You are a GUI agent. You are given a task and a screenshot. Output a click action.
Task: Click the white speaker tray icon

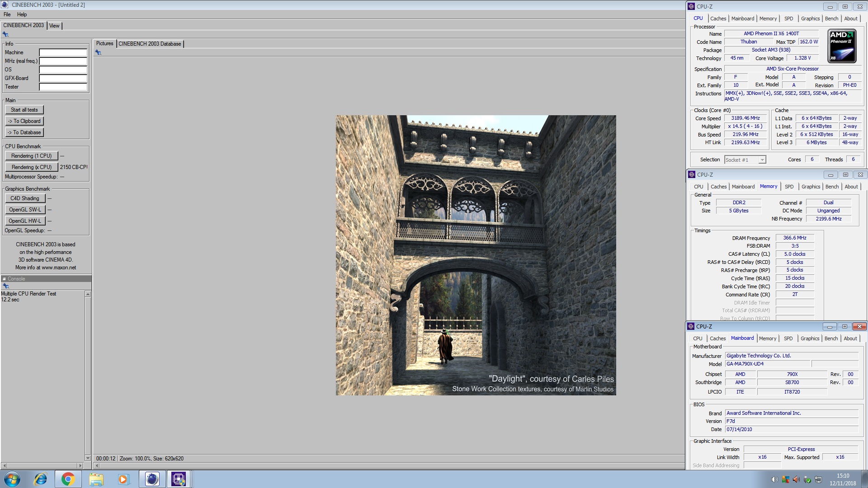[774, 479]
